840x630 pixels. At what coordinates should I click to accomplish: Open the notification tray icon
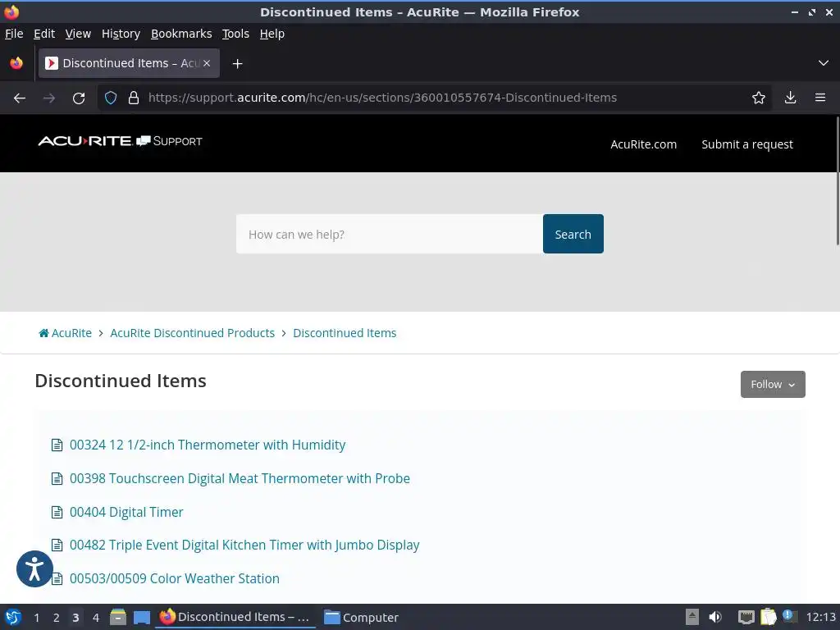point(789,616)
